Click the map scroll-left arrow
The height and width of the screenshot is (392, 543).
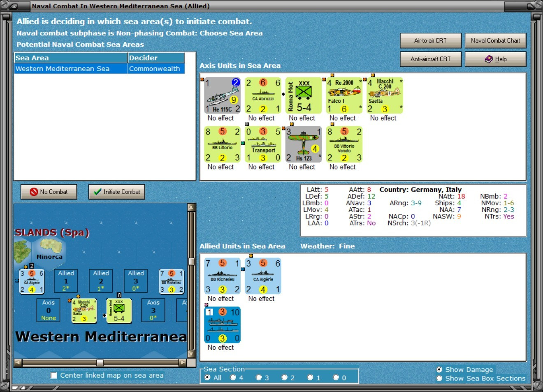18,362
